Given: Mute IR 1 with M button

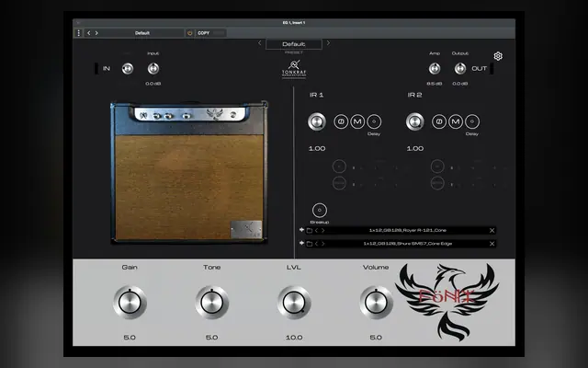Looking at the screenshot, I should click(x=357, y=121).
